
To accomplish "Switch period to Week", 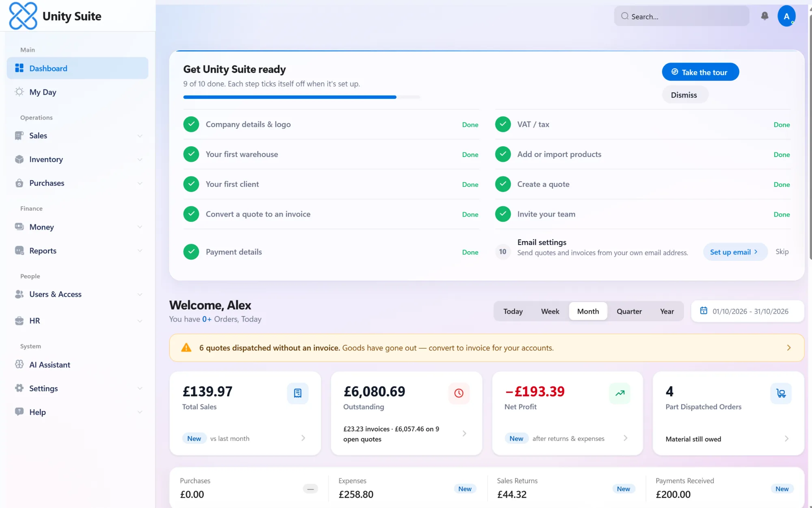I will [550, 311].
